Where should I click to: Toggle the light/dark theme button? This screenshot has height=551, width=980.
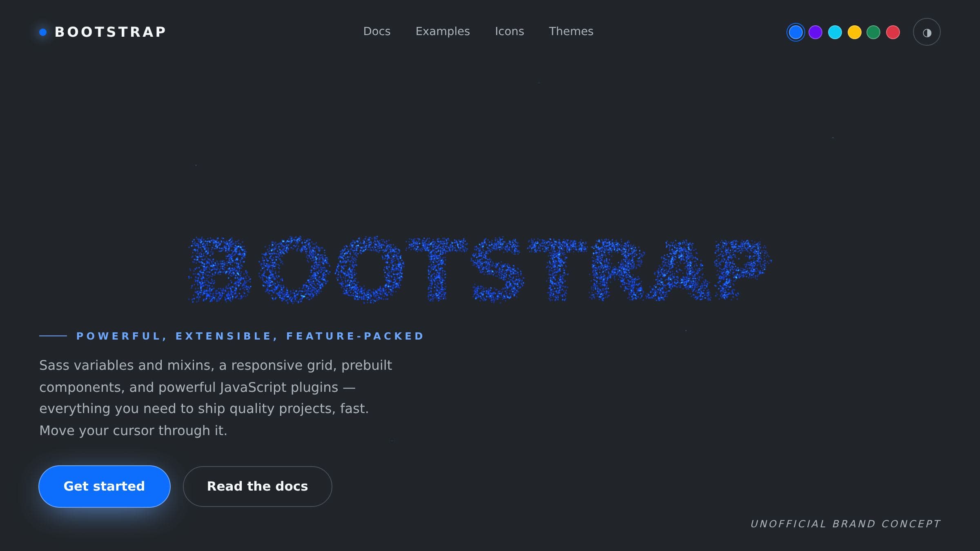(x=927, y=32)
